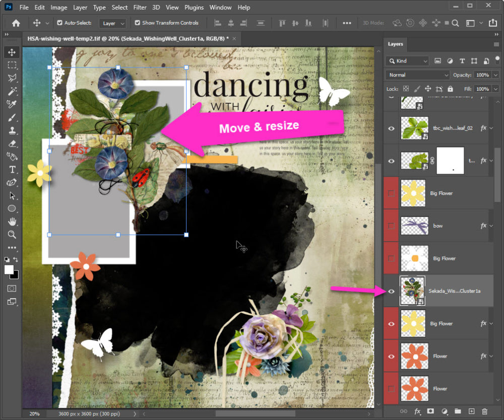The image size is (504, 420).
Task: Click the Opacity value field
Action: click(482, 75)
